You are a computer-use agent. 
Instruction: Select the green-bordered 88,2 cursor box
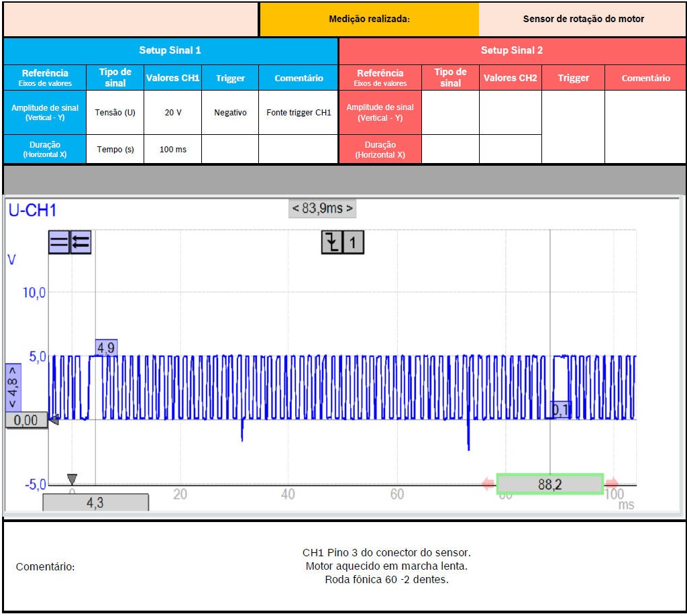549,484
